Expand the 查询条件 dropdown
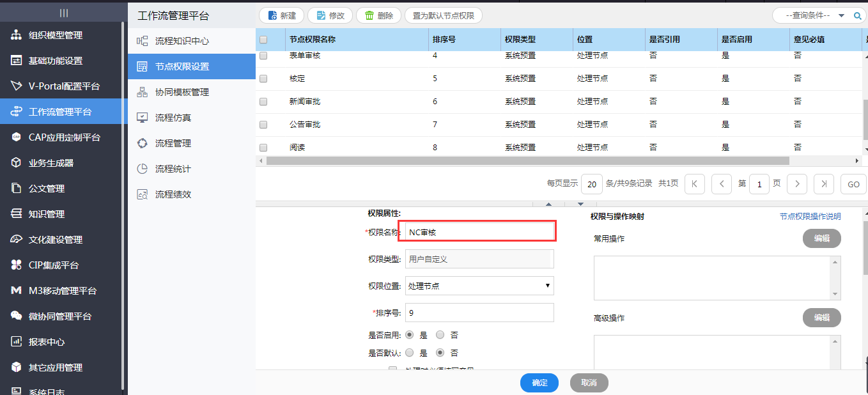Screen dimensions: 868x395 pyautogui.click(x=841, y=15)
